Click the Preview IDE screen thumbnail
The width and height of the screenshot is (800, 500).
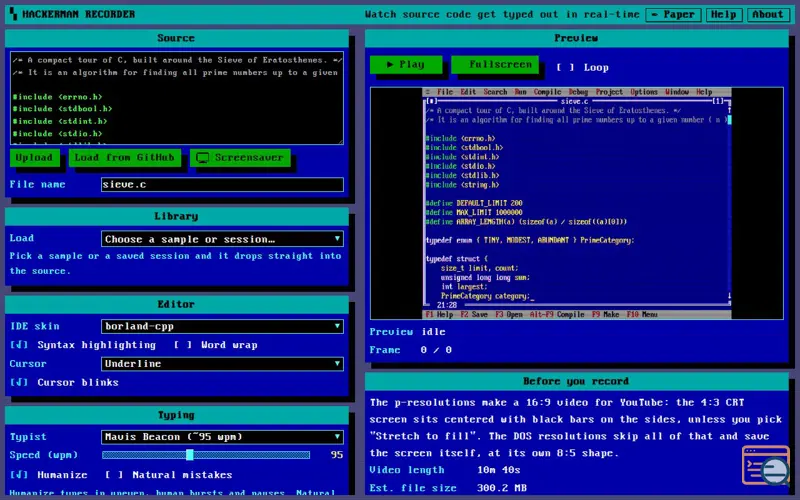tap(577, 203)
